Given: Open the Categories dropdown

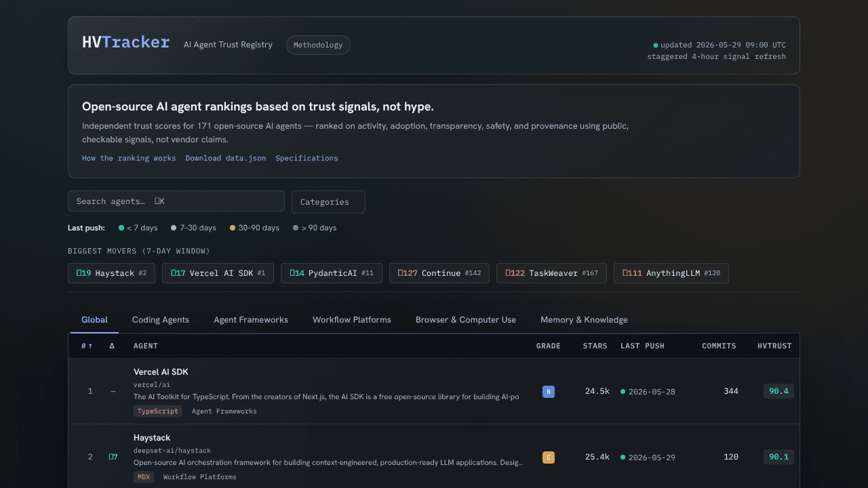Looking at the screenshot, I should (x=328, y=202).
